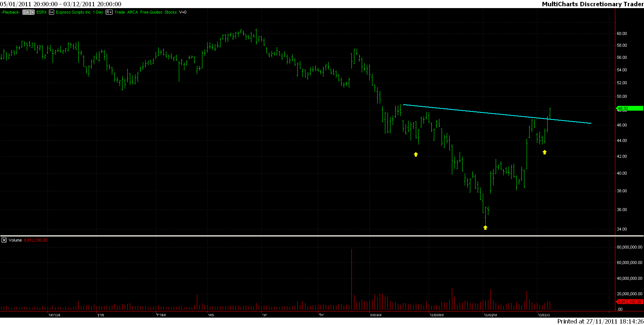Click the white divider between price and volume panes
This screenshot has width=644, height=325.
(x=322, y=236)
